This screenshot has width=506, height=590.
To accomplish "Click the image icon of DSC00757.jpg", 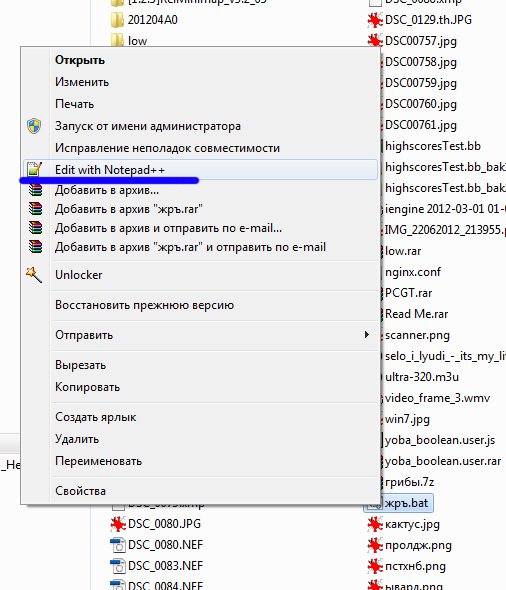I will (375, 41).
